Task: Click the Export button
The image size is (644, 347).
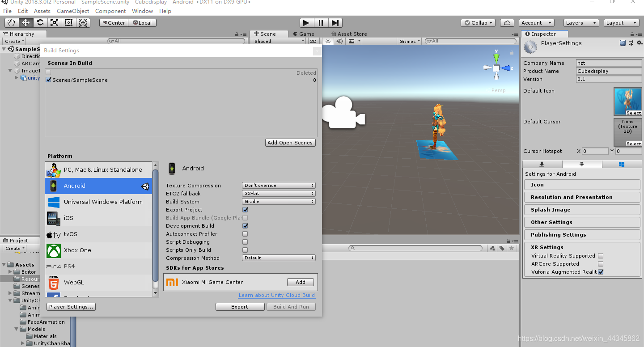Action: [240, 307]
